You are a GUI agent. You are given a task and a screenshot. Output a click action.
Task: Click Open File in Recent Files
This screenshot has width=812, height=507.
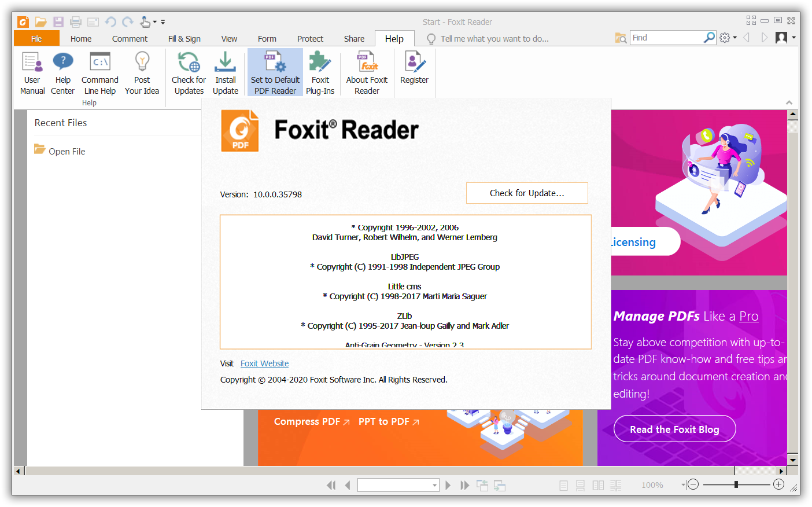pyautogui.click(x=60, y=151)
